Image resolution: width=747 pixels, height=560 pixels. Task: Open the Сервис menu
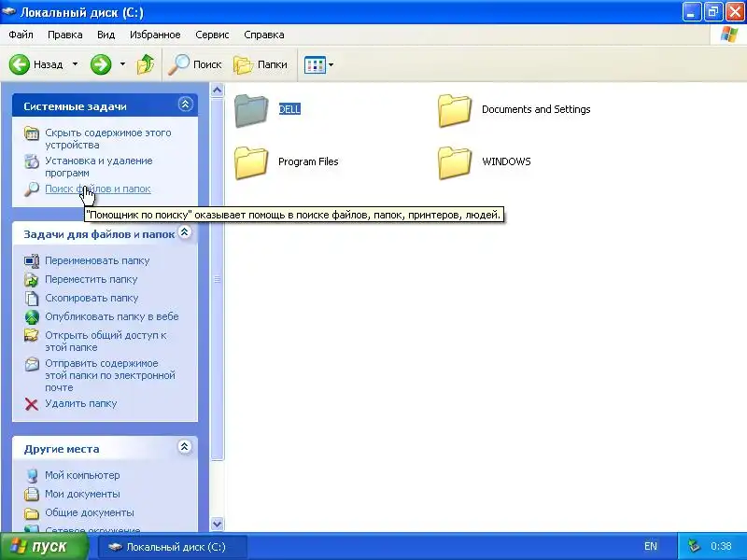(x=212, y=35)
